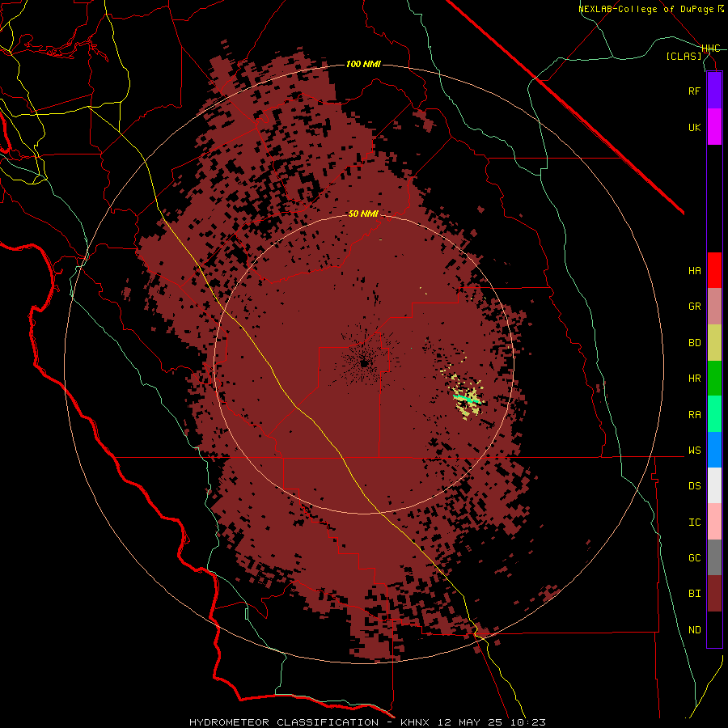Click the BI dark red legend swatch
The width and height of the screenshot is (728, 728).
pyautogui.click(x=714, y=594)
